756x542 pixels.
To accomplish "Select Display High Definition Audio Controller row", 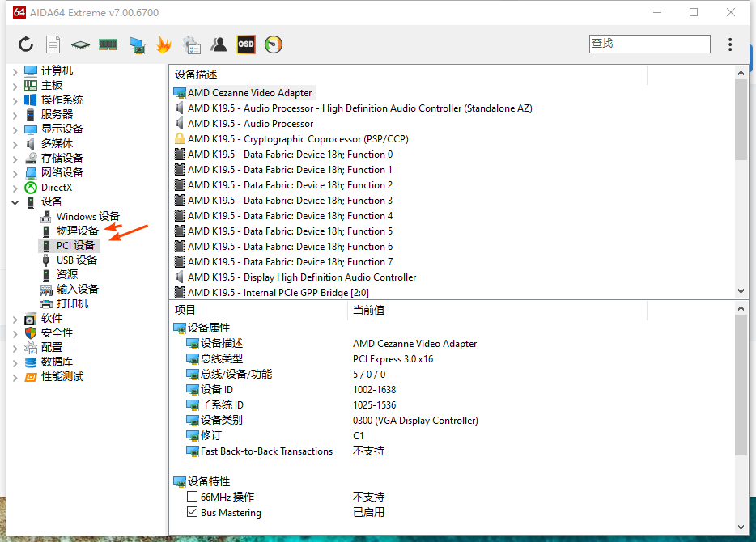I will 302,277.
